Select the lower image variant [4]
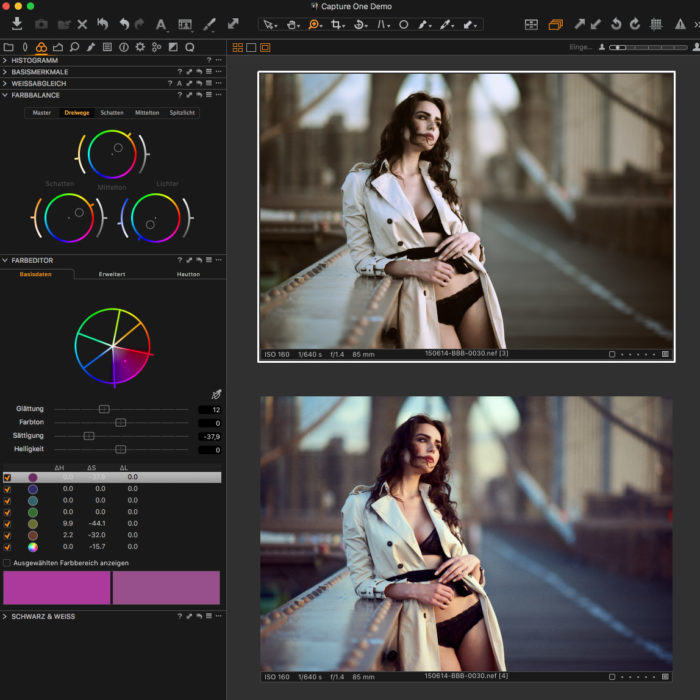 point(466,538)
